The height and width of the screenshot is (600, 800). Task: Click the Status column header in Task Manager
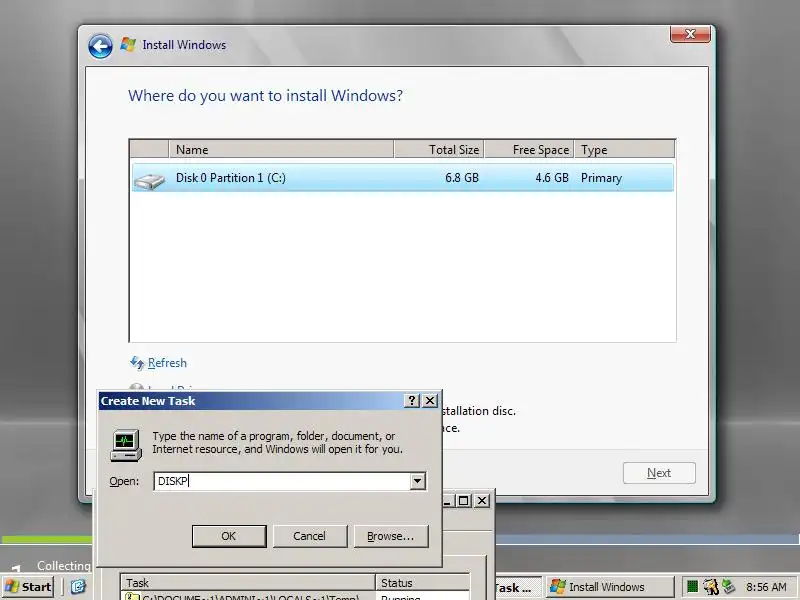[422, 583]
